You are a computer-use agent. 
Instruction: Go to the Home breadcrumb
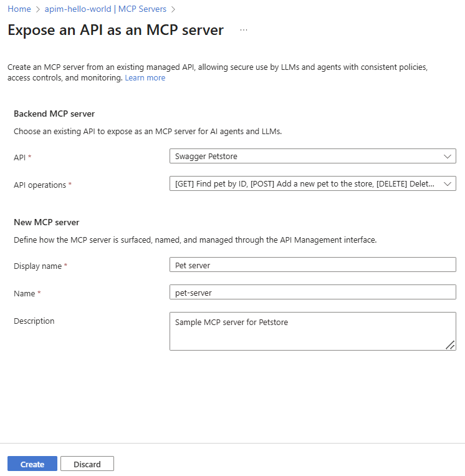coord(19,9)
